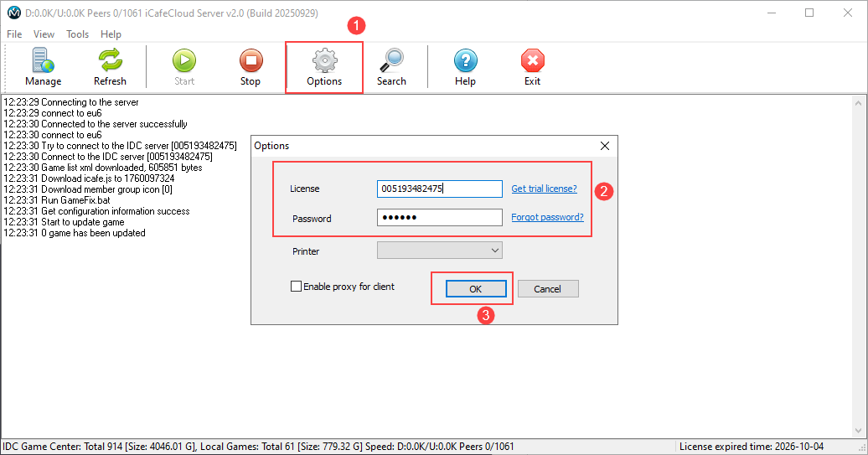Open Options gear icon in toolbar
The image size is (868, 455).
(x=324, y=61)
